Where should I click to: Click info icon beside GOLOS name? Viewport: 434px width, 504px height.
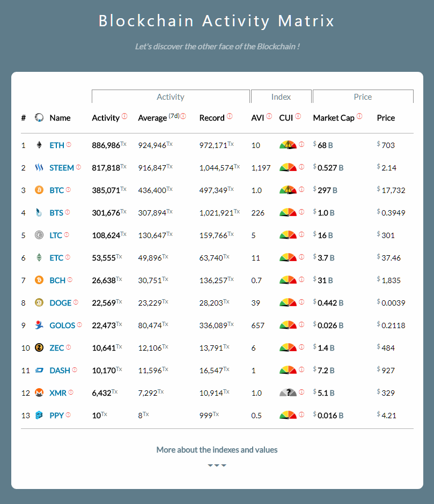point(79,324)
